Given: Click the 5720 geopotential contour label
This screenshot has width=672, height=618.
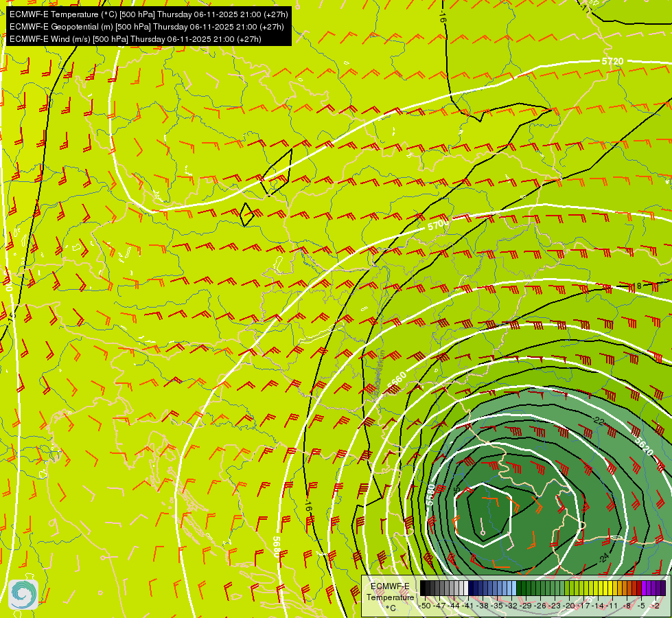Looking at the screenshot, I should pos(612,61).
